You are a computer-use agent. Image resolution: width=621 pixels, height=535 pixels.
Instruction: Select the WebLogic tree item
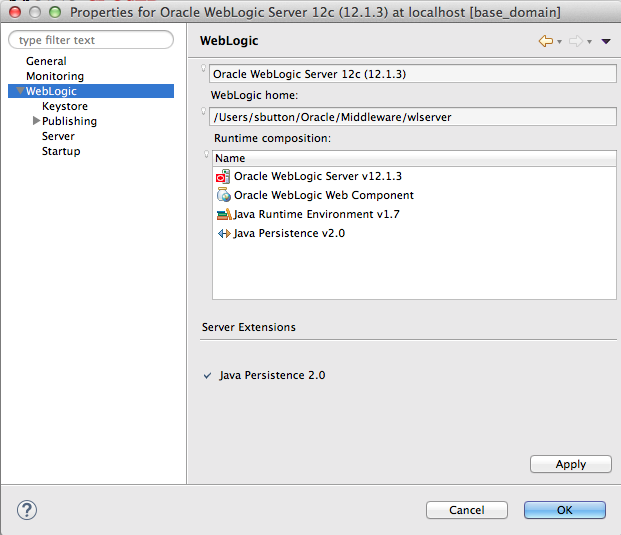(91, 91)
